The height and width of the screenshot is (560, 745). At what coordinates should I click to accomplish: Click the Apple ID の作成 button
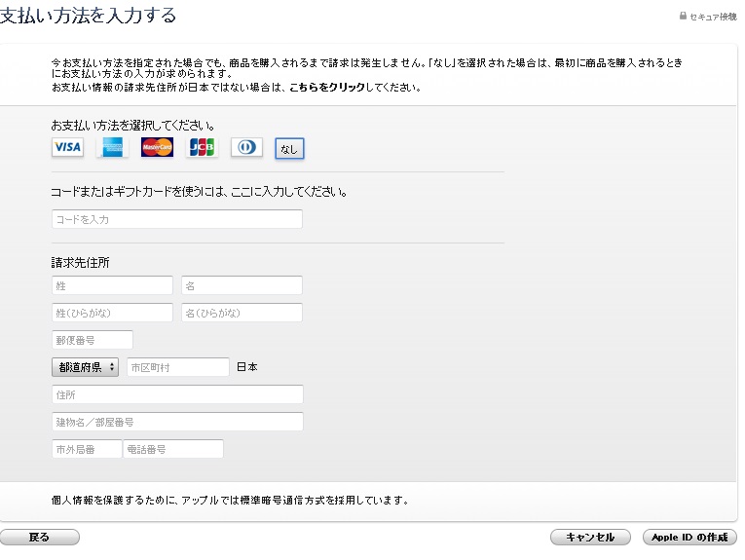click(x=689, y=538)
